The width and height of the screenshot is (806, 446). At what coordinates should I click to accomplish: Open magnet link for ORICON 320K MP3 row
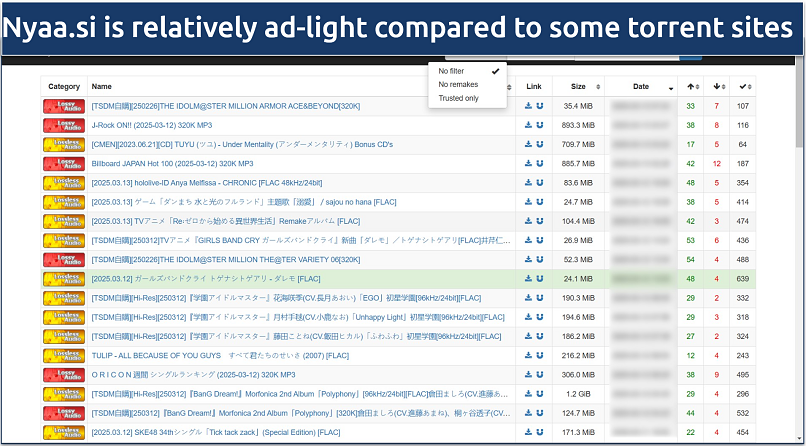540,375
